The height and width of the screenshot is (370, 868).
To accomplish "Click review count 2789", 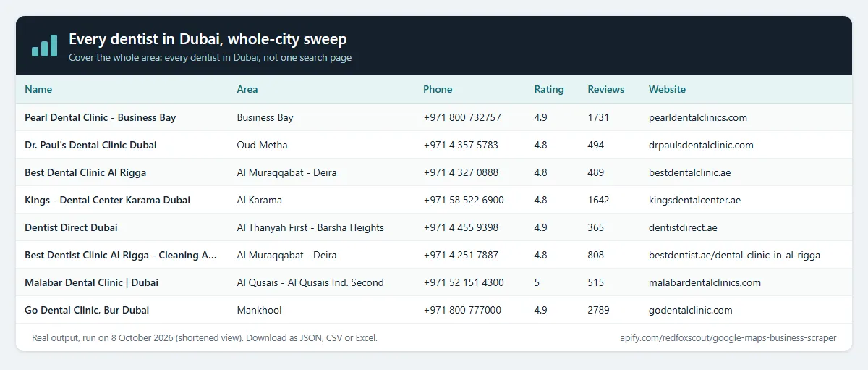I will tap(598, 310).
